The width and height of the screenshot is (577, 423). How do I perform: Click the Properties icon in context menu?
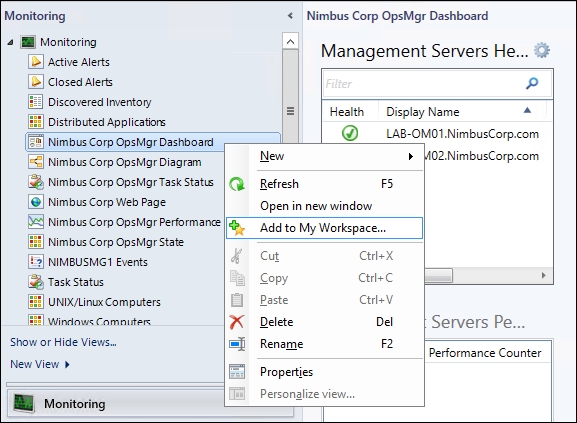(237, 372)
